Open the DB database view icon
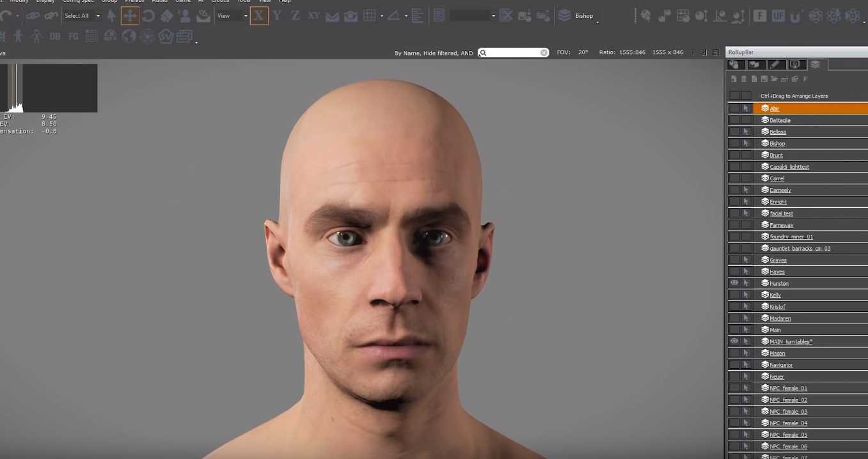 [55, 36]
